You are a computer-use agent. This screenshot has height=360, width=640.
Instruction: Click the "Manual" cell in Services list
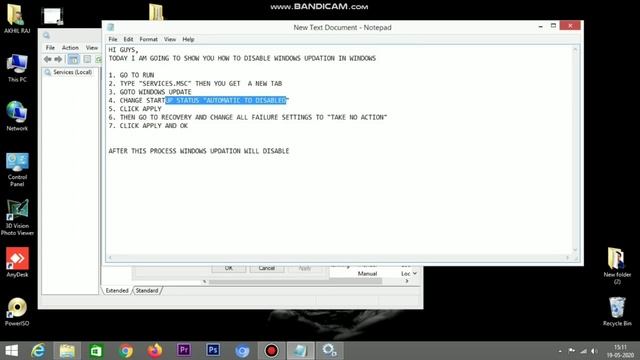367,273
